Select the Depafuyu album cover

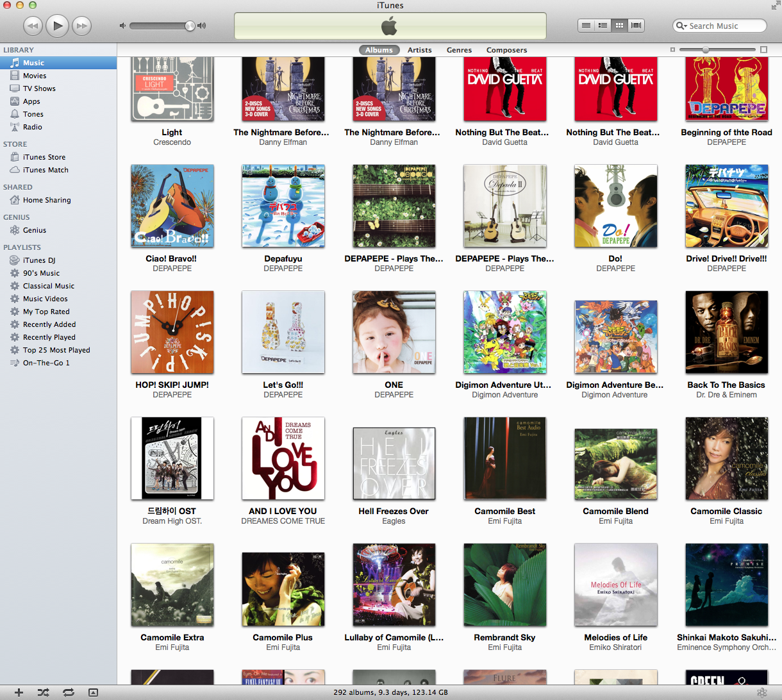click(283, 206)
